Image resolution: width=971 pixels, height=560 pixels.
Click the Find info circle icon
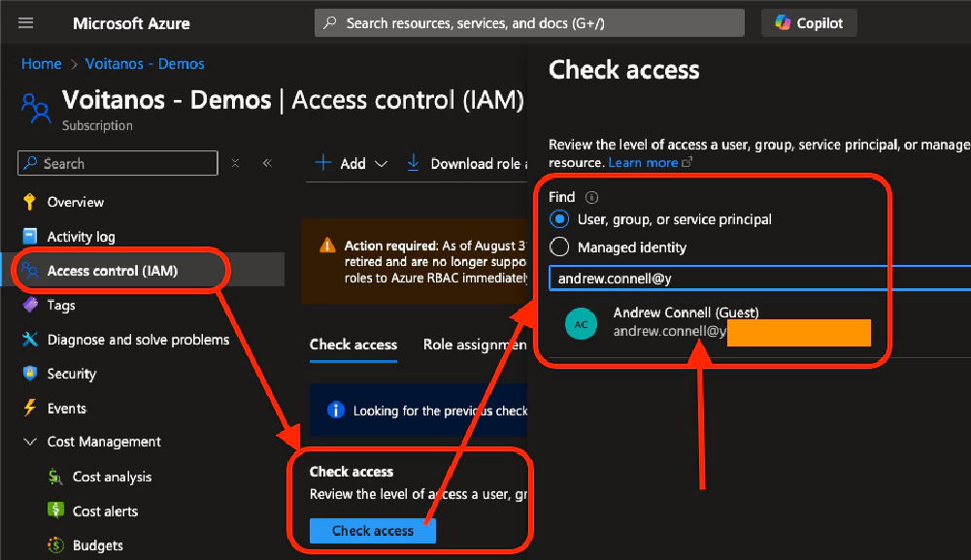[592, 197]
